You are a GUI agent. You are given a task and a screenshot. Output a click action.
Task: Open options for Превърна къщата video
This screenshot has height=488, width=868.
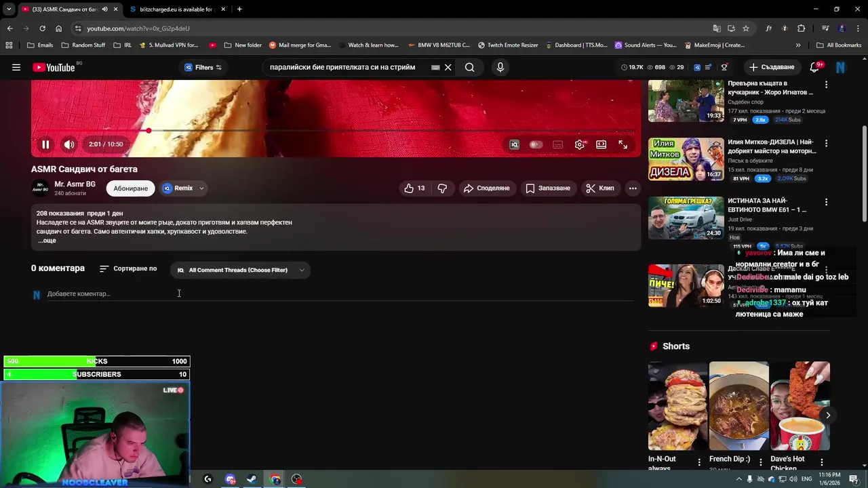pyautogui.click(x=826, y=85)
